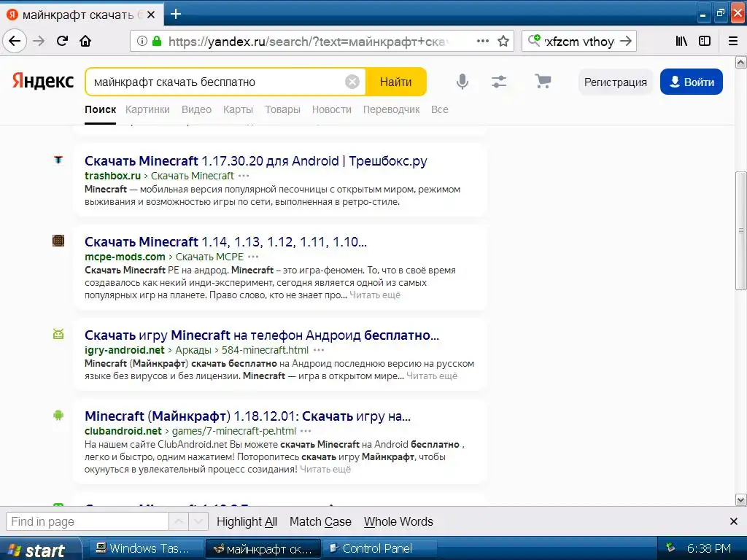Screen dimensions: 747x560
Task: Click the green padlock security icon
Action: point(157,41)
